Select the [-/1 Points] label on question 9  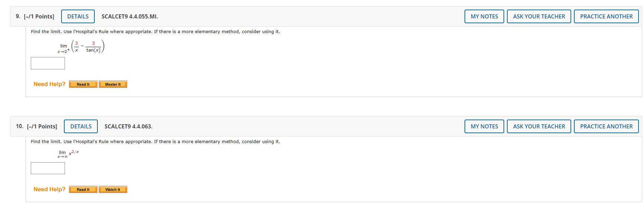(39, 16)
